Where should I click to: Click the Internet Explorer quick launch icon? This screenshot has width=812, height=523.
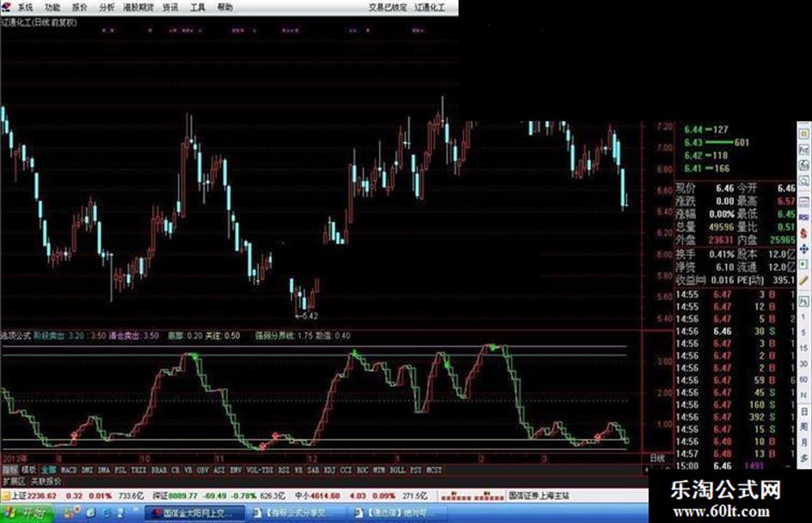106,513
